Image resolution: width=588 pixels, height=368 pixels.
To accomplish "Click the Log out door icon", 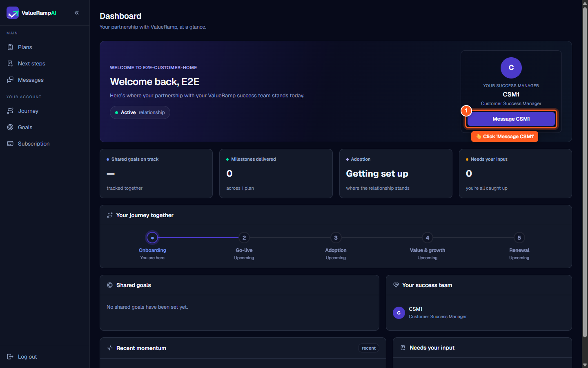I will [10, 357].
